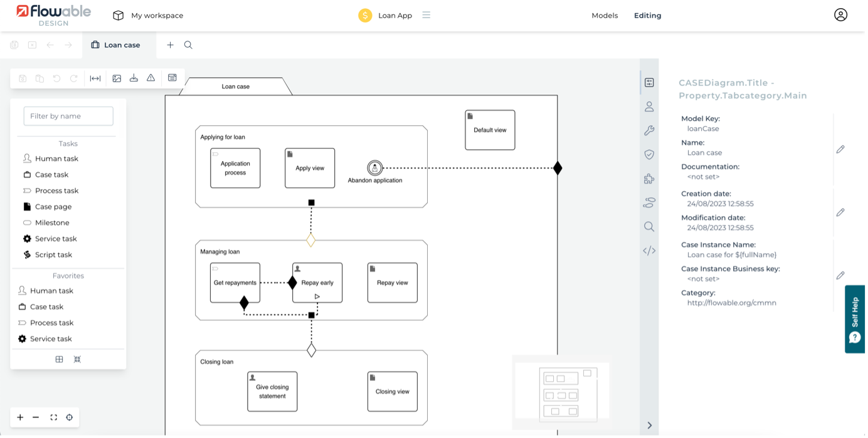Click the Filter by name field

[68, 116]
